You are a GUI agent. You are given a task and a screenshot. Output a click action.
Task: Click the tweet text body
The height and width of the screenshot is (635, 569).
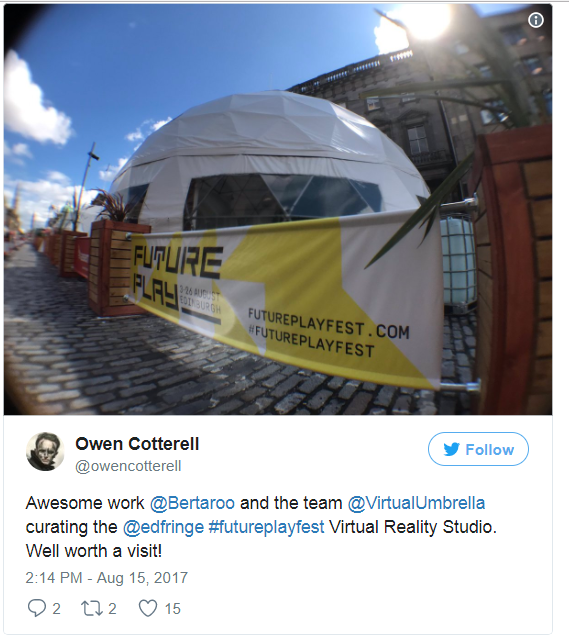[x=261, y=527]
